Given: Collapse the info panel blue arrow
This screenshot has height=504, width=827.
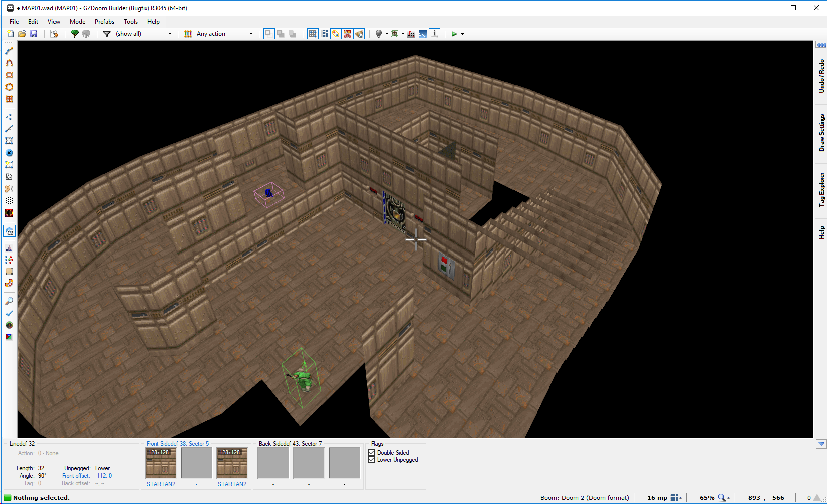Looking at the screenshot, I should pyautogui.click(x=821, y=444).
